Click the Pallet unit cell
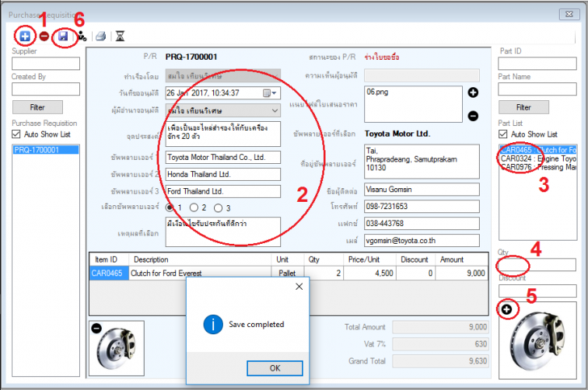The width and height of the screenshot is (588, 390). (287, 273)
